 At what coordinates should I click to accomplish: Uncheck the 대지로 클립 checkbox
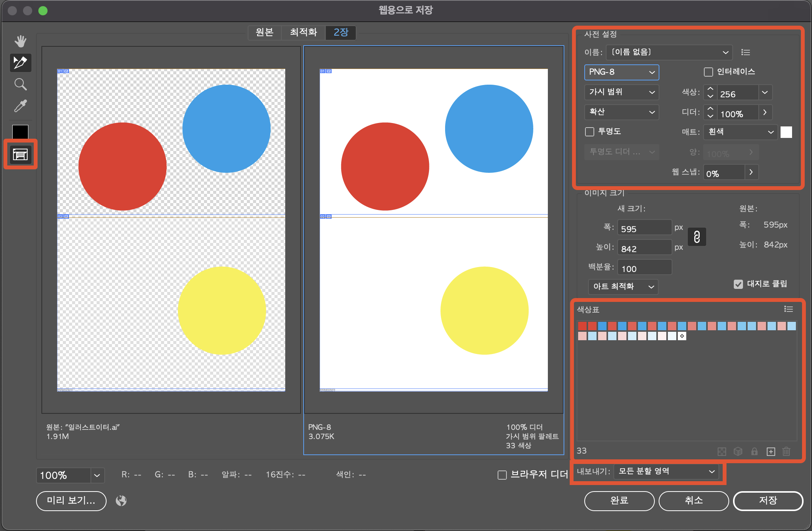pos(738,284)
